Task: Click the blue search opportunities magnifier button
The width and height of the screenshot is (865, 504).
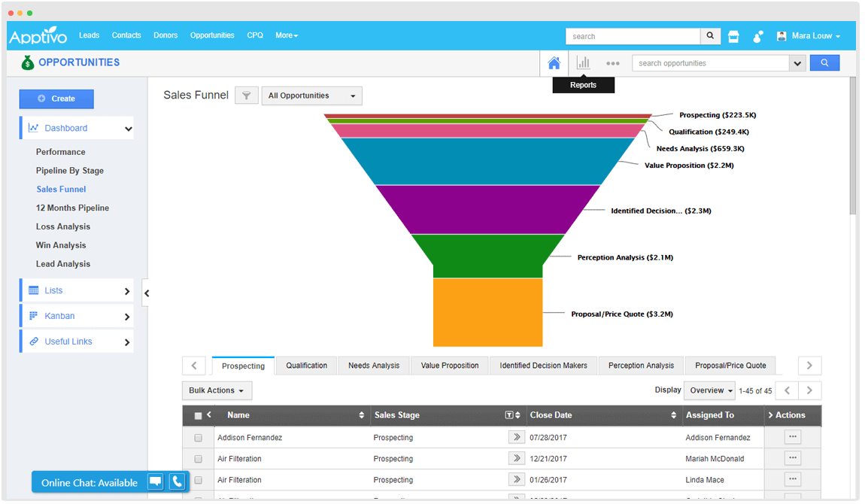Action: point(824,63)
